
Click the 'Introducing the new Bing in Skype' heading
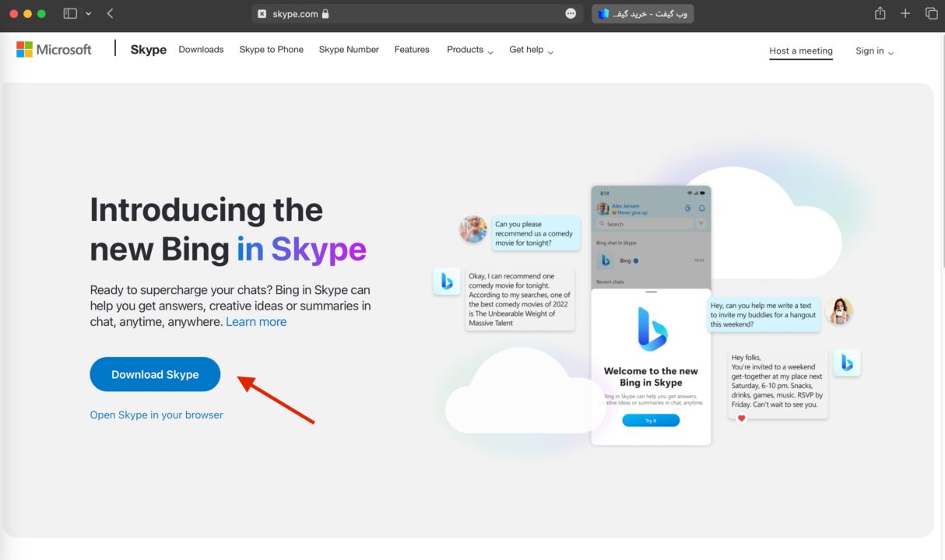pyautogui.click(x=228, y=229)
